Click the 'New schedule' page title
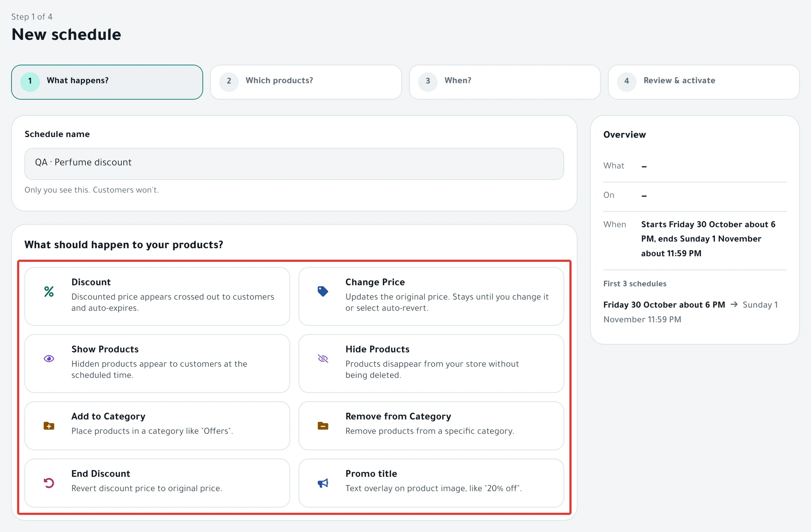 pos(67,35)
